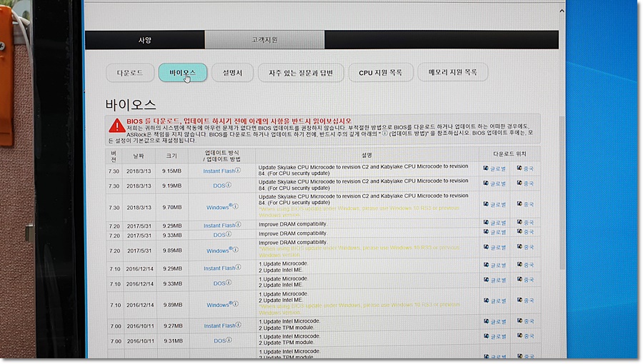Open the 설명서 section
643x364 pixels.
232,73
